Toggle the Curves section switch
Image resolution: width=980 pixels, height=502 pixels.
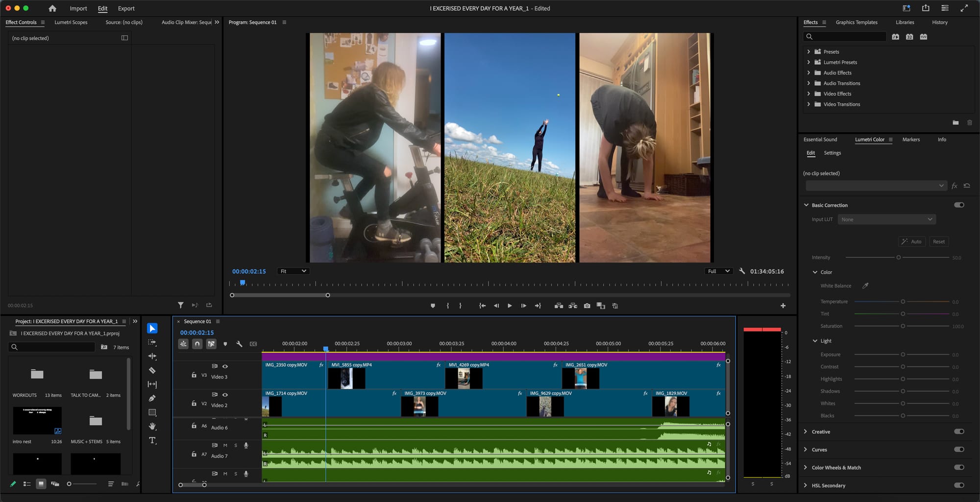[959, 449]
